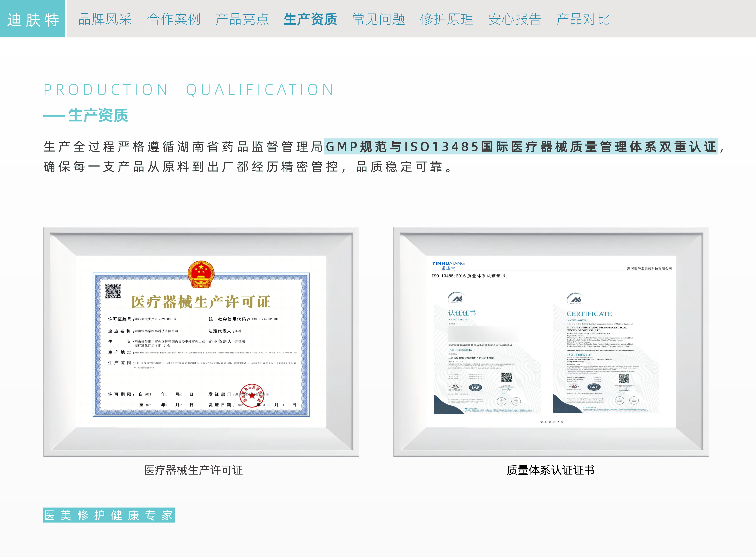Image resolution: width=756 pixels, height=557 pixels.
Task: Open the 修护原理 navigation item
Action: (x=447, y=19)
